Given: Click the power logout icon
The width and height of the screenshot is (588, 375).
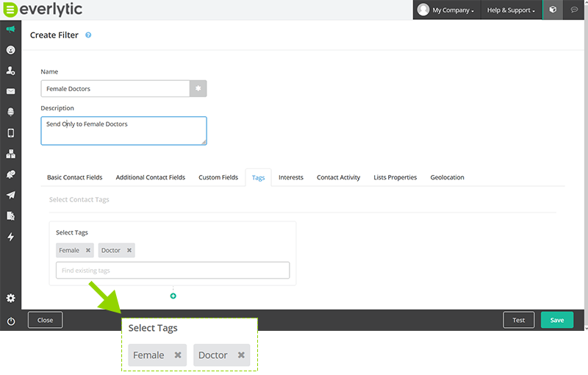Looking at the screenshot, I should click(x=11, y=321).
